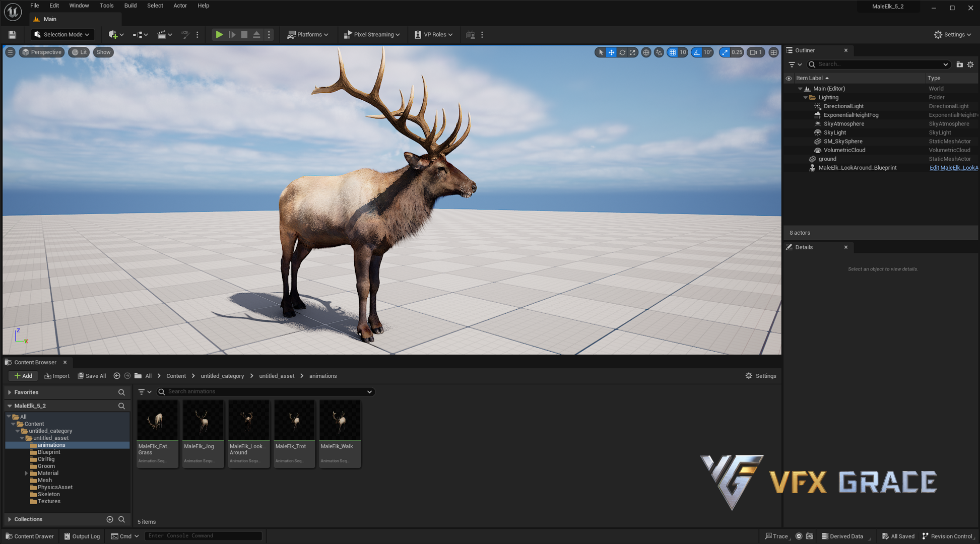
Task: Open the Selection Mode dropdown
Action: coord(62,35)
